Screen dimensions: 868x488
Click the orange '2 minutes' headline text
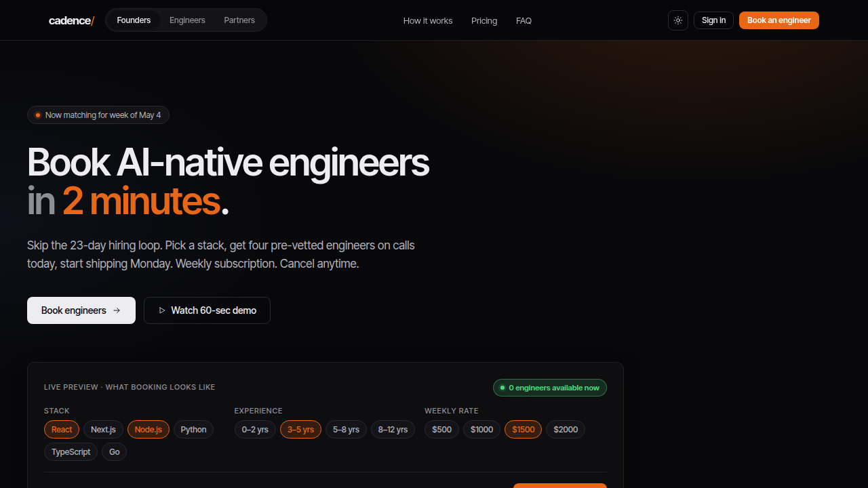coord(141,201)
